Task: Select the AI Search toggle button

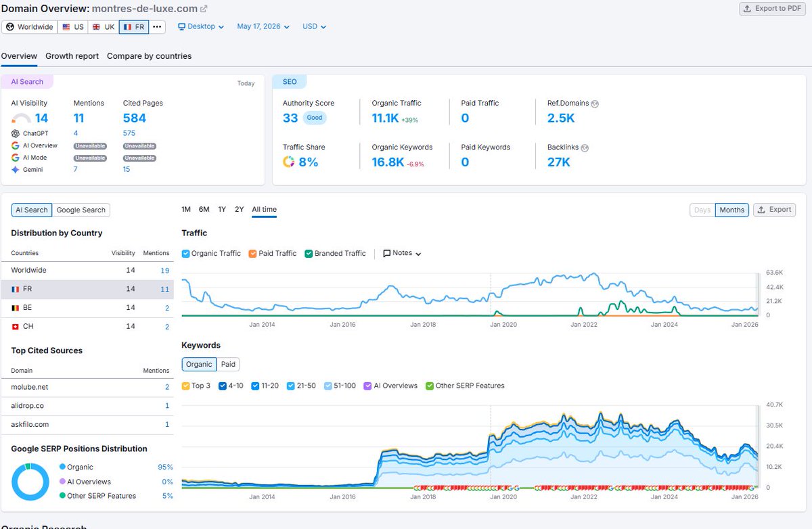Action: coord(32,210)
